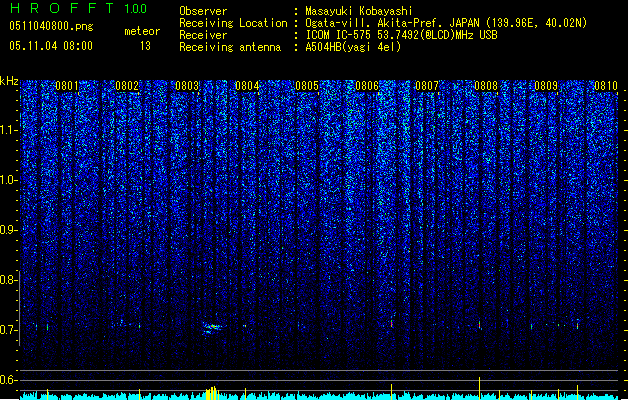Click the red echo spike near 0806
The image size is (629, 400).
[392, 323]
